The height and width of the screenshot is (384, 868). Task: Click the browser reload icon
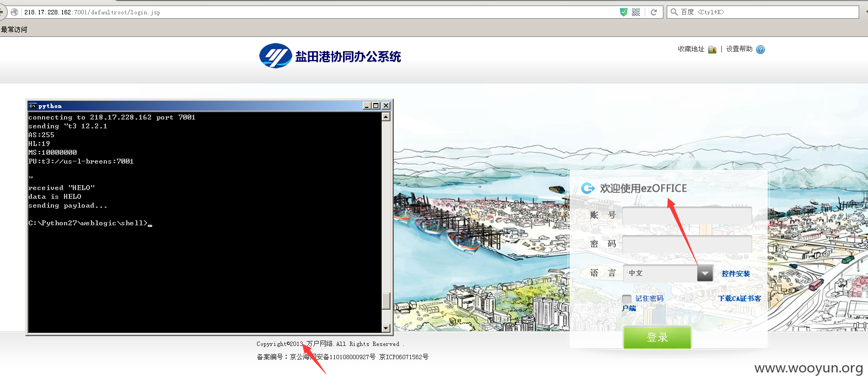coord(653,12)
